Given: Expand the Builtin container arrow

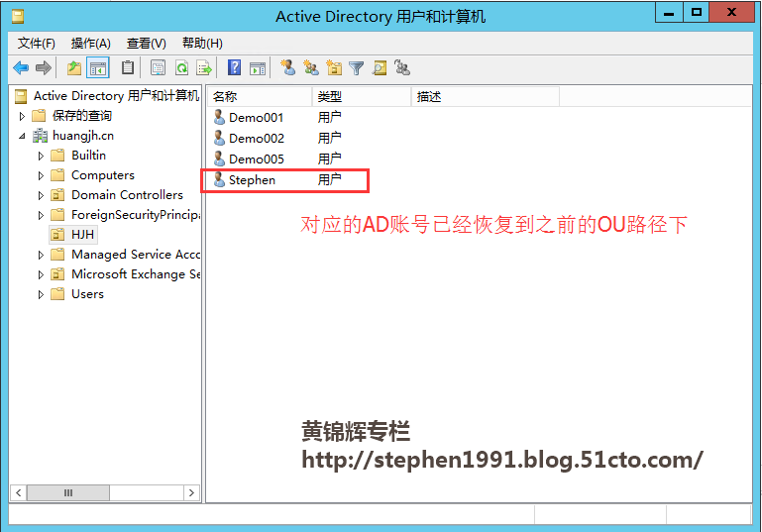Looking at the screenshot, I should [x=41, y=156].
